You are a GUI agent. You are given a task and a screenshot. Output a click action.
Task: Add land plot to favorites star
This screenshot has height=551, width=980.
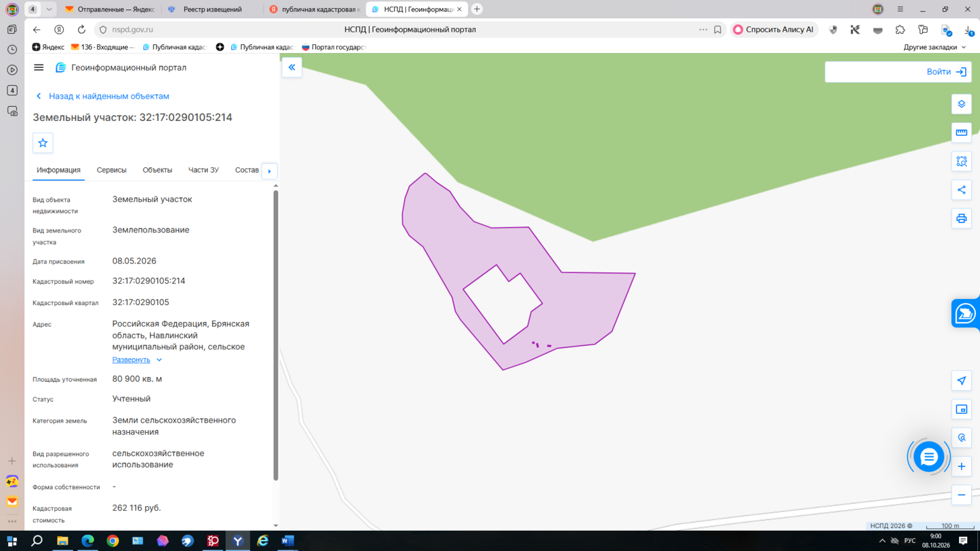43,142
